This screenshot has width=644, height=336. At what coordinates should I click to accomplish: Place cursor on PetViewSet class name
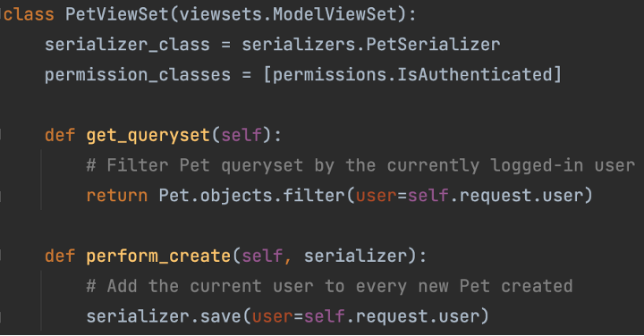coord(116,15)
